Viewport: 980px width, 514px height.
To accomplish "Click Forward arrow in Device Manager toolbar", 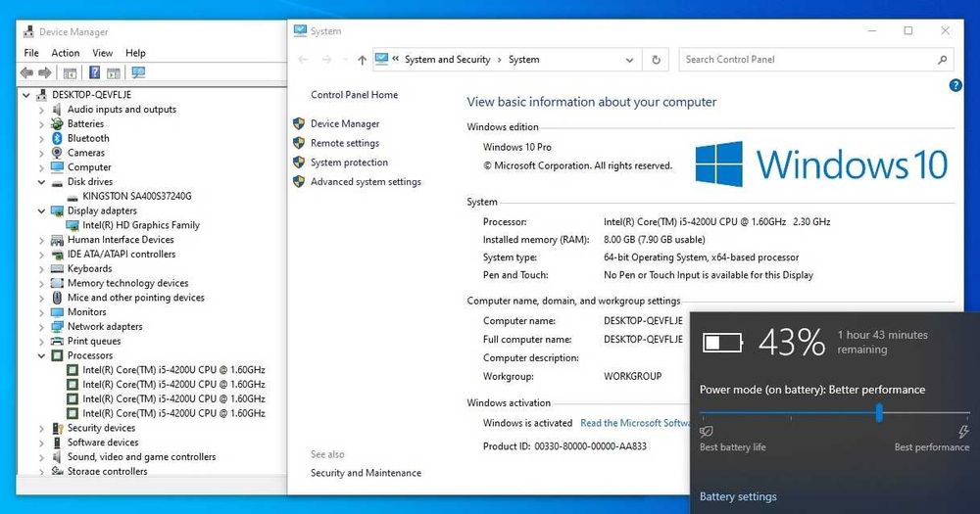I will coord(45,73).
